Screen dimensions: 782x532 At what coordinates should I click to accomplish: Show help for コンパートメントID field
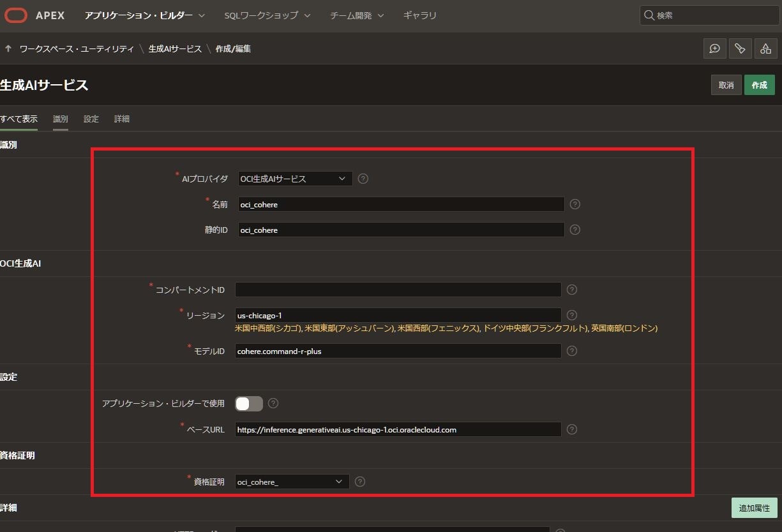[572, 290]
